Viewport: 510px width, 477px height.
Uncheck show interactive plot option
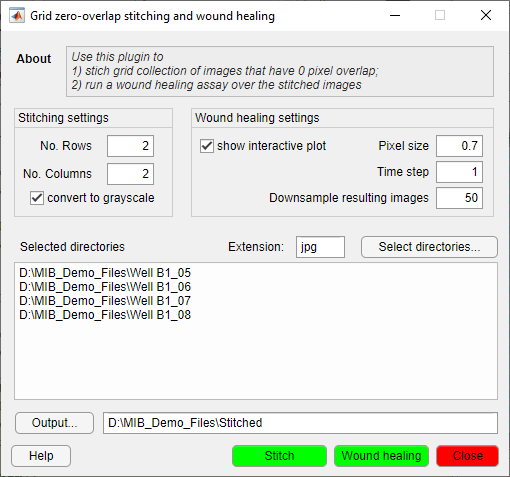(x=207, y=146)
